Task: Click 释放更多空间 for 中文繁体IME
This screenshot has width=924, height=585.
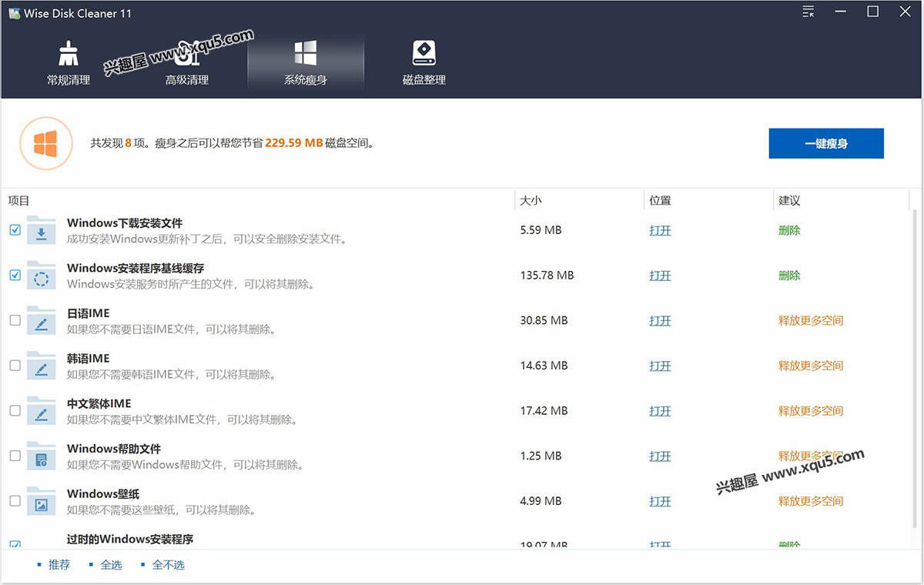Action: point(811,411)
